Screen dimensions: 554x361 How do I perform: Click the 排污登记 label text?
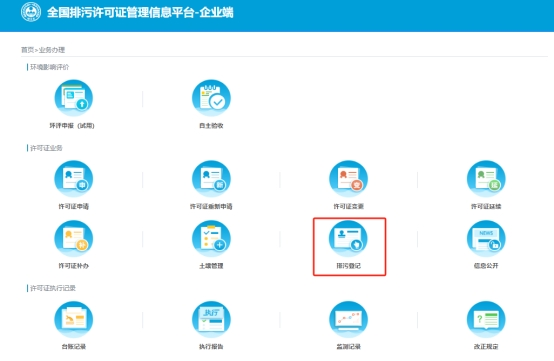348,266
